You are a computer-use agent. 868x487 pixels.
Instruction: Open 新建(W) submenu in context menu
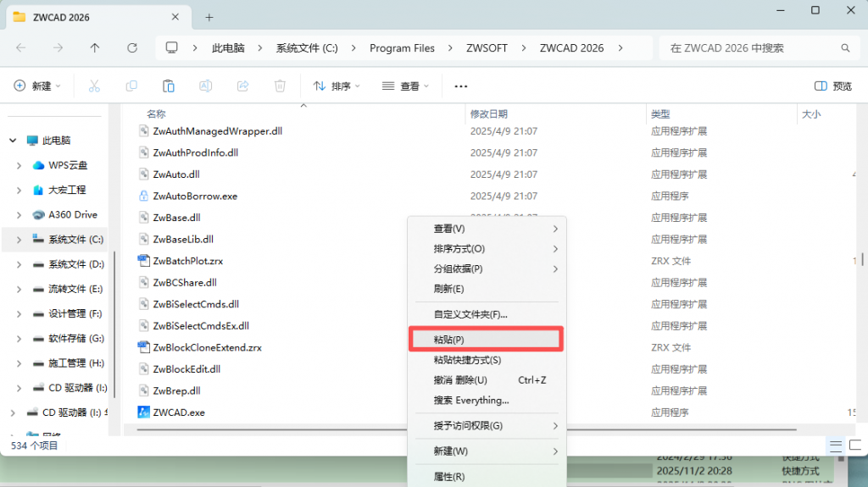click(487, 451)
